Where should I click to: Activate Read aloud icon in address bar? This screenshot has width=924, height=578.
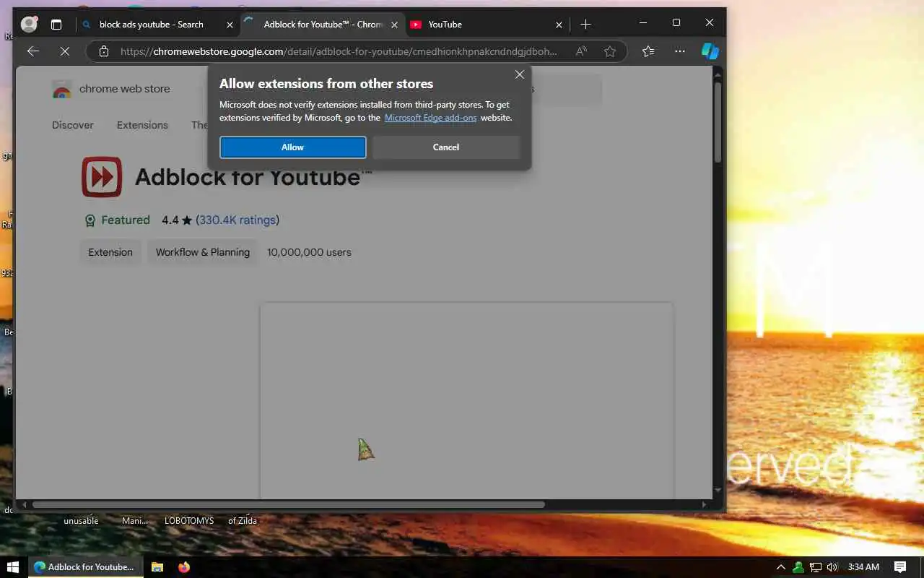click(581, 51)
